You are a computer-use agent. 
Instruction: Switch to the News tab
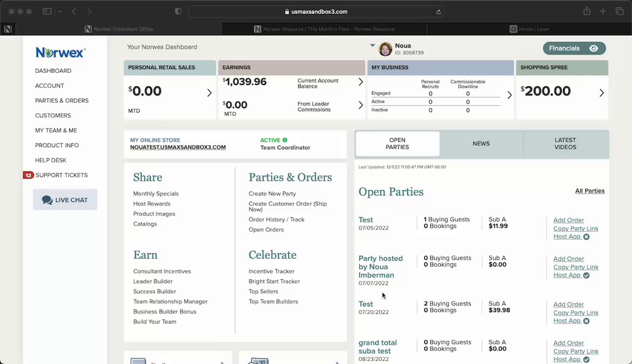click(x=481, y=144)
